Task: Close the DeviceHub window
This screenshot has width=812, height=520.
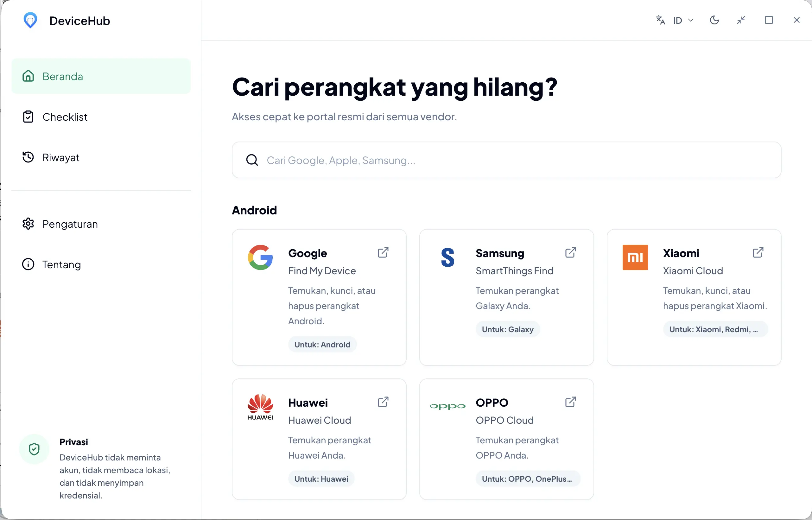Action: (797, 20)
